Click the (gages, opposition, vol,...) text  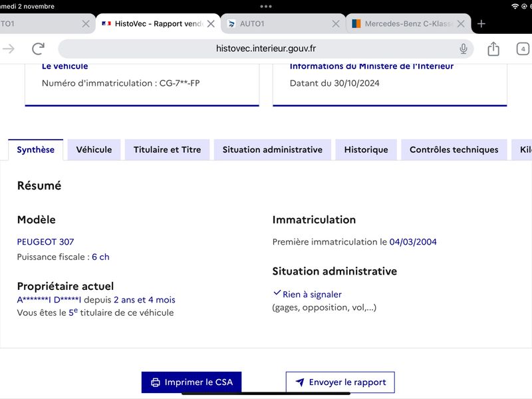(325, 307)
